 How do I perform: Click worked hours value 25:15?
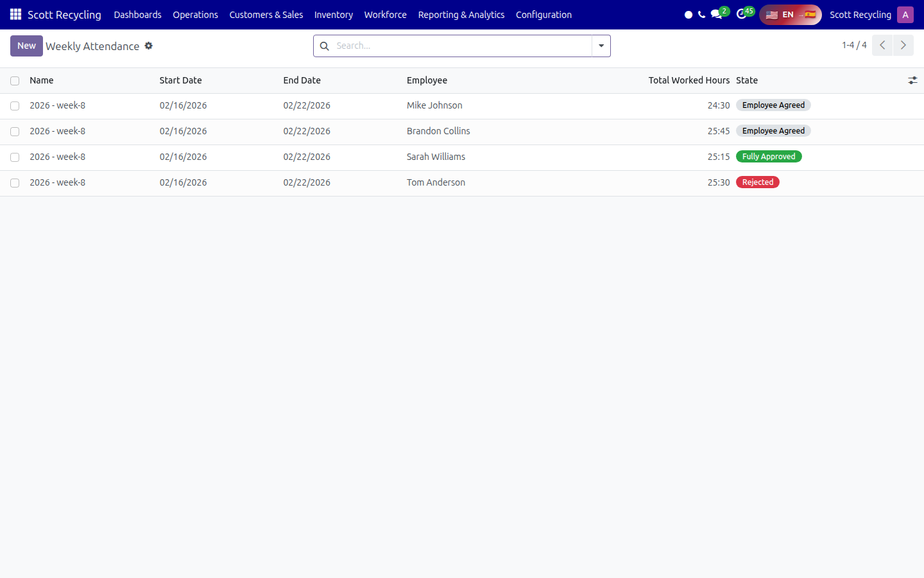pos(719,157)
